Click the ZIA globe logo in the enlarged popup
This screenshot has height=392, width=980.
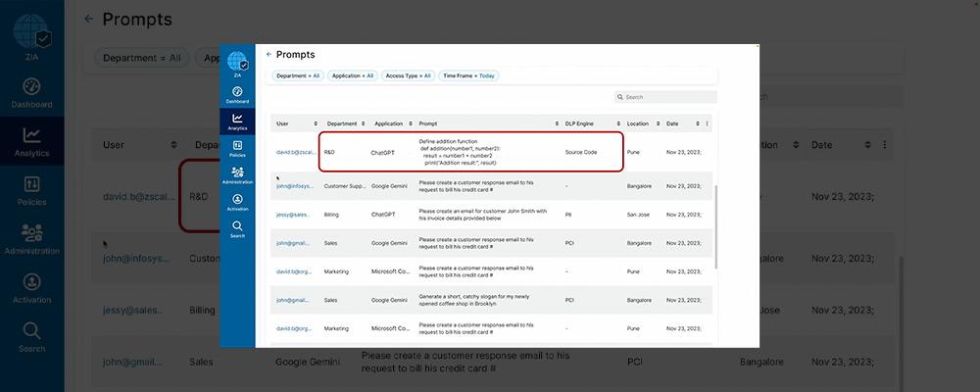tap(237, 62)
